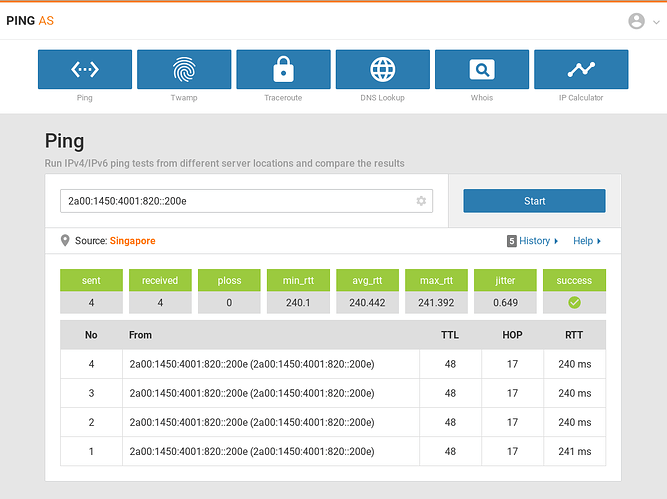Image resolution: width=667 pixels, height=499 pixels.
Task: Click the From address in row 3
Action: pos(252,393)
